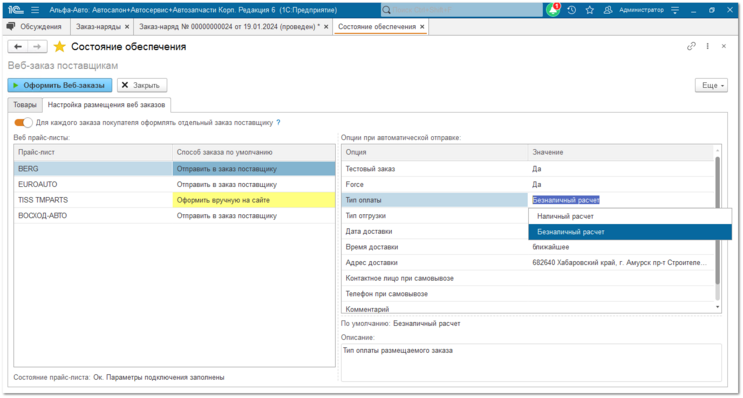Switch to Настройка размещения веб заказов tab
This screenshot has height=398, width=743.
(x=107, y=105)
